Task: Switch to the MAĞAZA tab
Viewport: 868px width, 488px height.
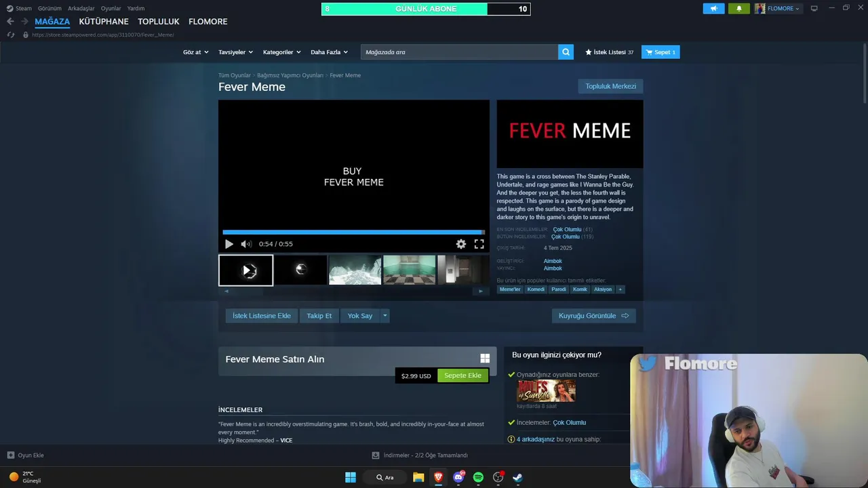Action: coord(52,22)
